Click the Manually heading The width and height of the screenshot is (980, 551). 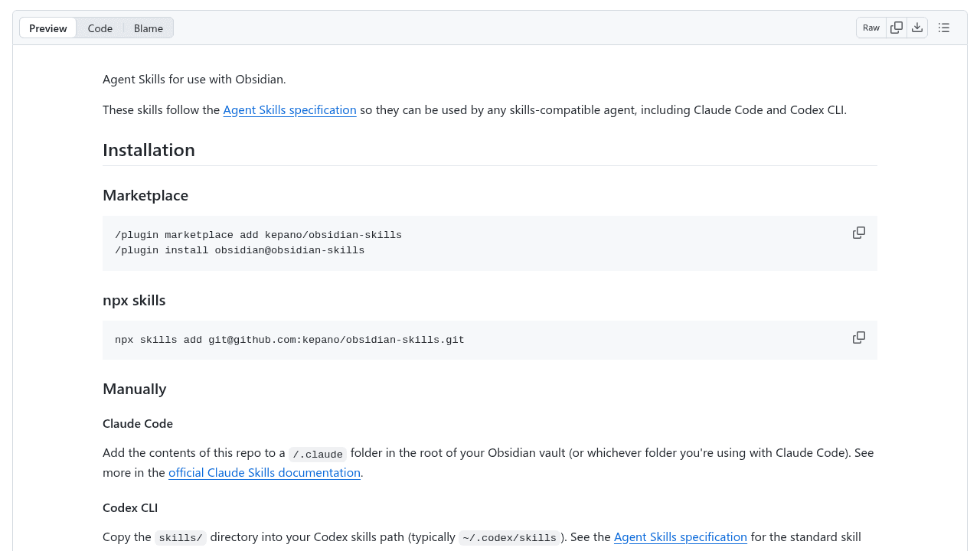pyautogui.click(x=135, y=389)
